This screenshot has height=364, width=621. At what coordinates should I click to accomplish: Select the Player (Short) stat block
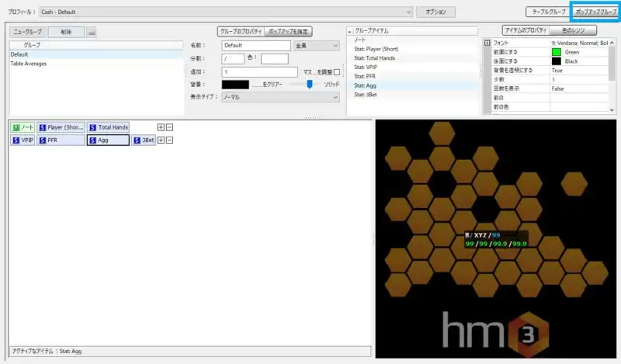coord(61,127)
